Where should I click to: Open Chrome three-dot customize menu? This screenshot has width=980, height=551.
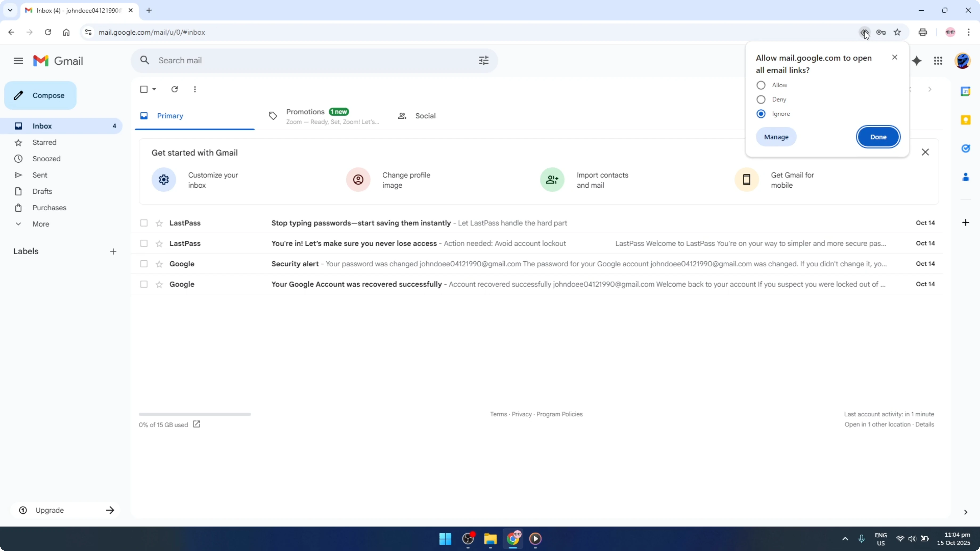969,32
